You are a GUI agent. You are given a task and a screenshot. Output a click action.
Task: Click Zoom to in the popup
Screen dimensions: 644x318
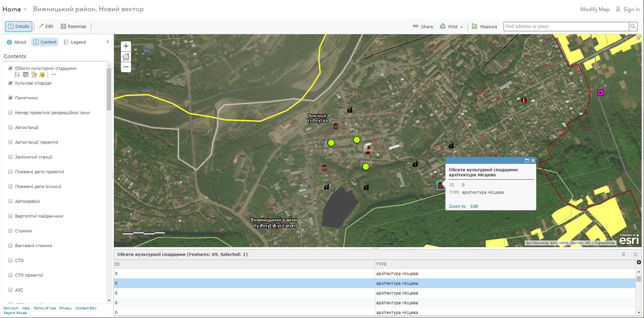457,206
